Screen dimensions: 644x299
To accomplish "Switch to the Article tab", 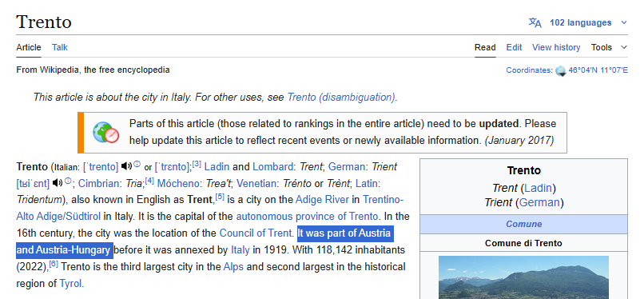I will (29, 47).
